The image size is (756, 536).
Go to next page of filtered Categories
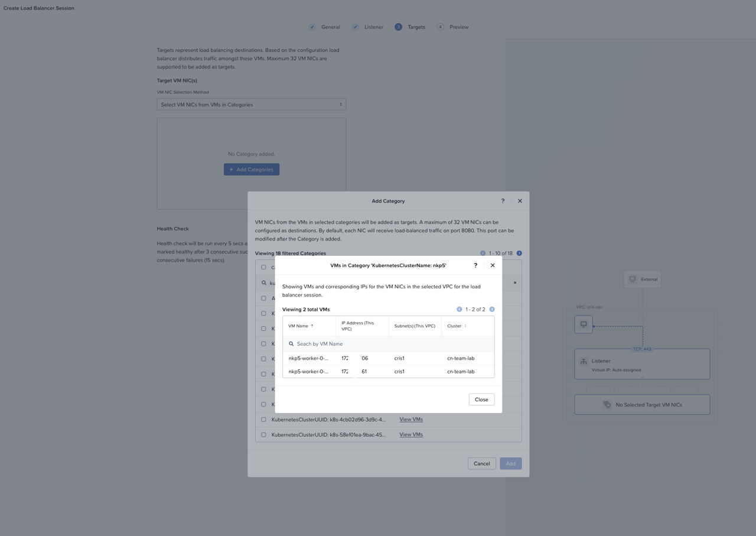click(x=519, y=253)
